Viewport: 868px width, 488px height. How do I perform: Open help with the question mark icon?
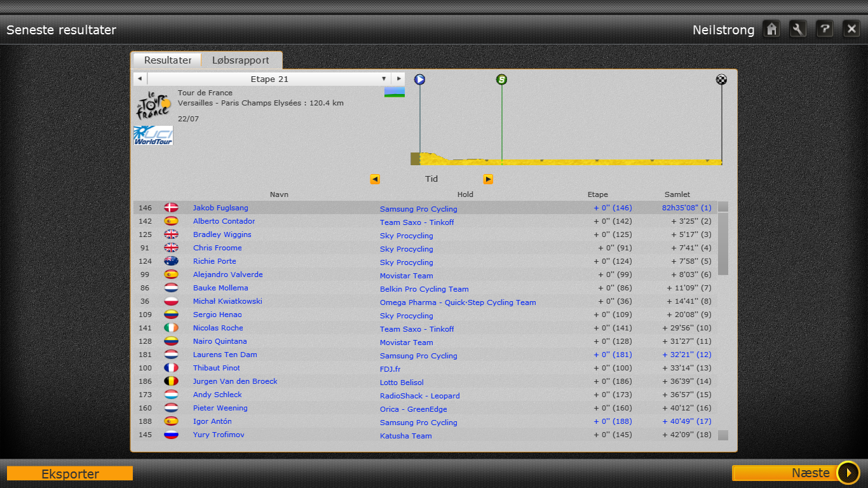(825, 29)
